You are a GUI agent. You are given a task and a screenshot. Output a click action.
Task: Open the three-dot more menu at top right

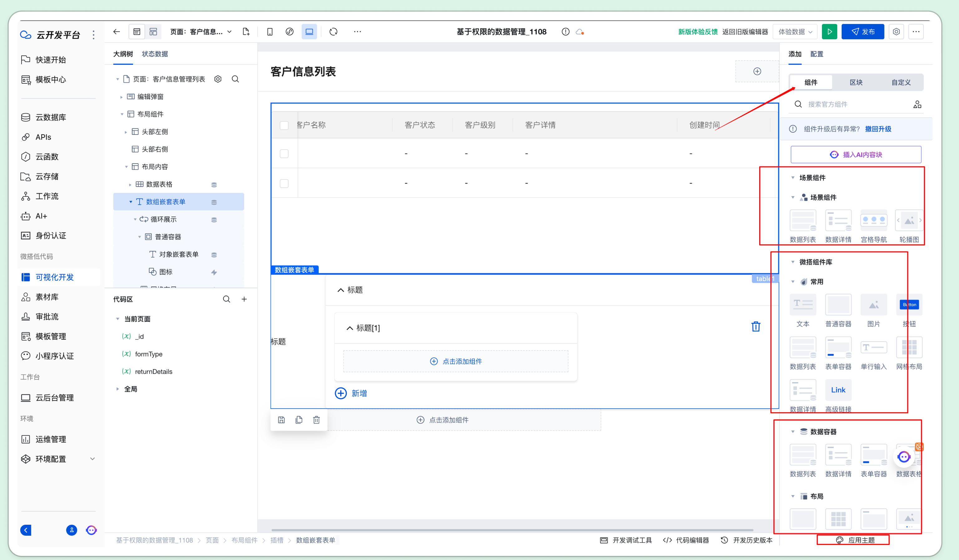click(916, 32)
